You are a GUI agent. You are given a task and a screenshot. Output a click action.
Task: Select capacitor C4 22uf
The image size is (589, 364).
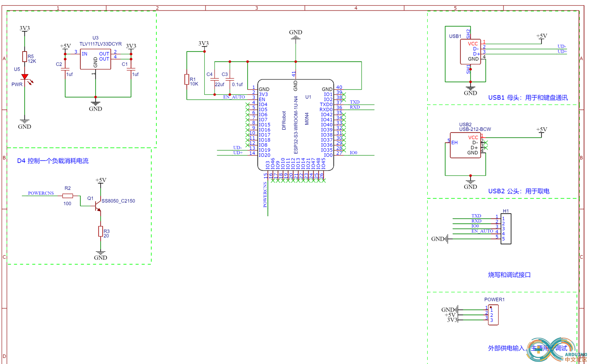pyautogui.click(x=214, y=79)
